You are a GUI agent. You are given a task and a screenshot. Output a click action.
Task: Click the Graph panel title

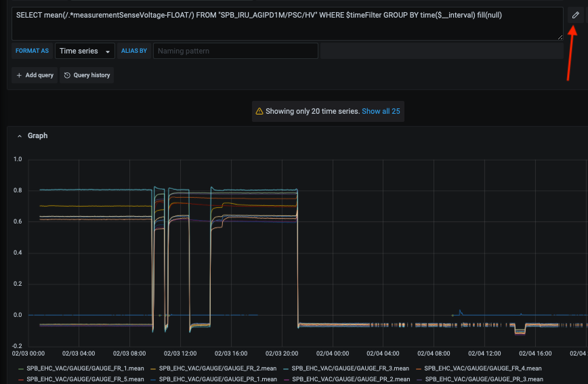coord(37,135)
